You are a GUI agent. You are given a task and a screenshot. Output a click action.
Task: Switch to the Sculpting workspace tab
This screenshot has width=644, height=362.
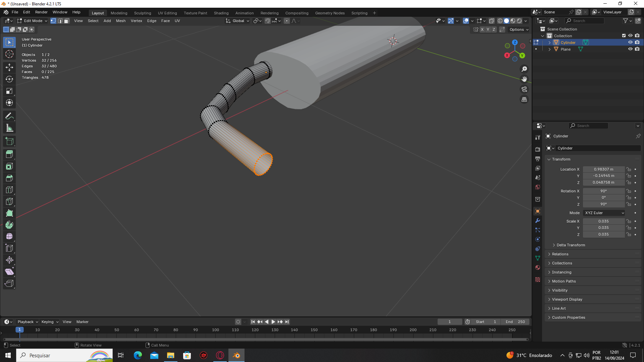(143, 13)
